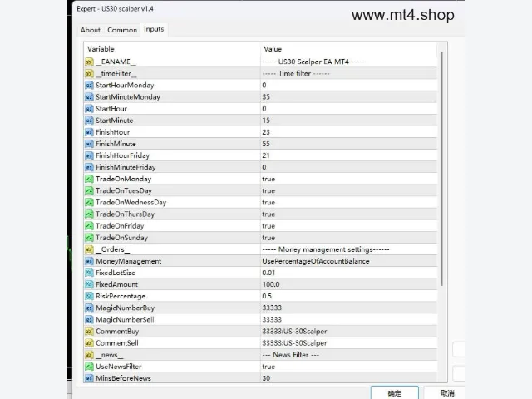Click the Money management settings value text
The width and height of the screenshot is (532, 399).
(x=326, y=249)
